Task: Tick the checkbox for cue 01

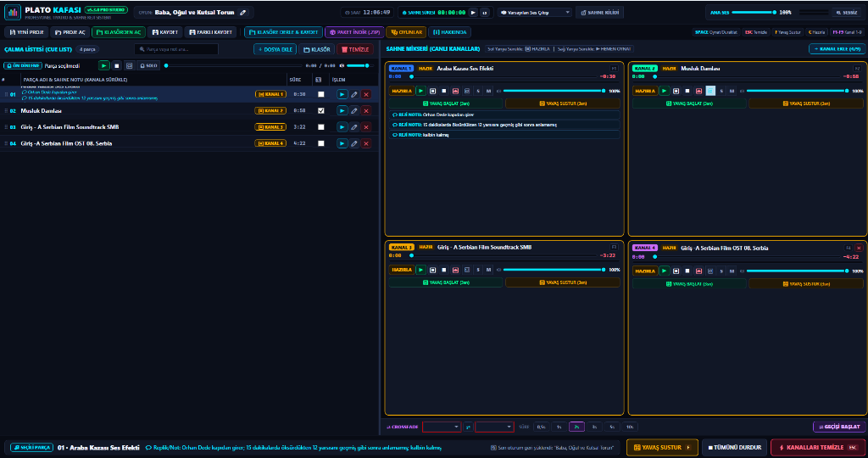Action: pyautogui.click(x=321, y=95)
